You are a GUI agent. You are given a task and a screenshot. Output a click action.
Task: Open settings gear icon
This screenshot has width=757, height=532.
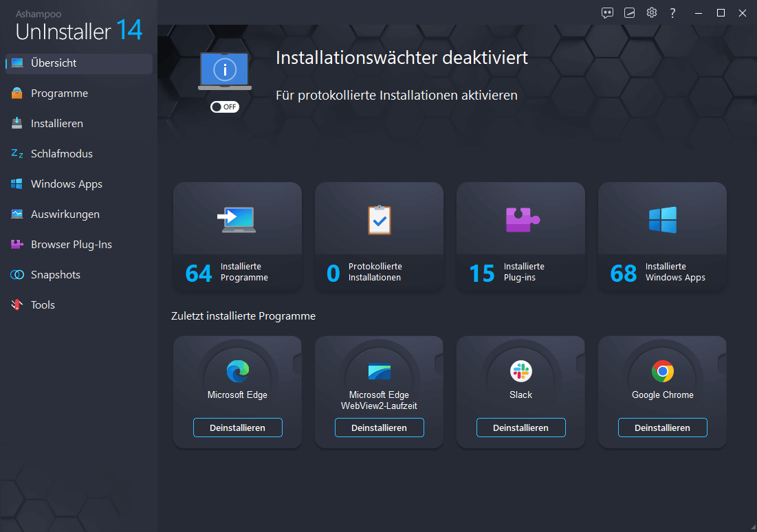click(651, 13)
